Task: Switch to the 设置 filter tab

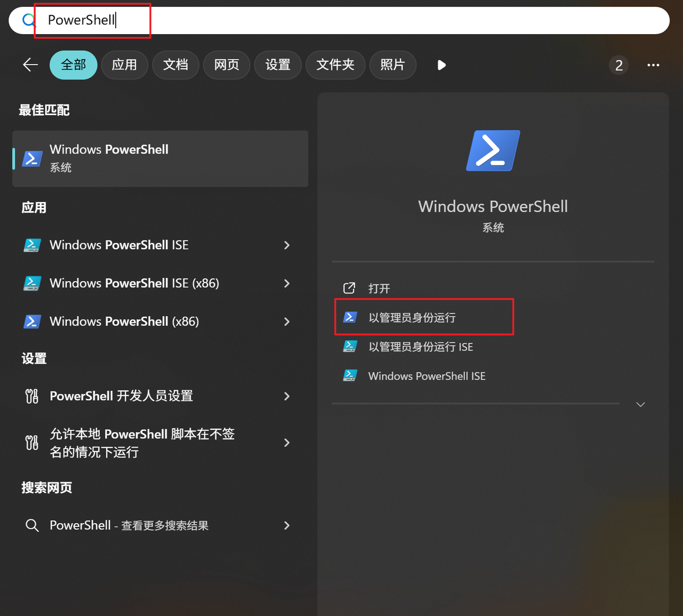Action: click(278, 65)
